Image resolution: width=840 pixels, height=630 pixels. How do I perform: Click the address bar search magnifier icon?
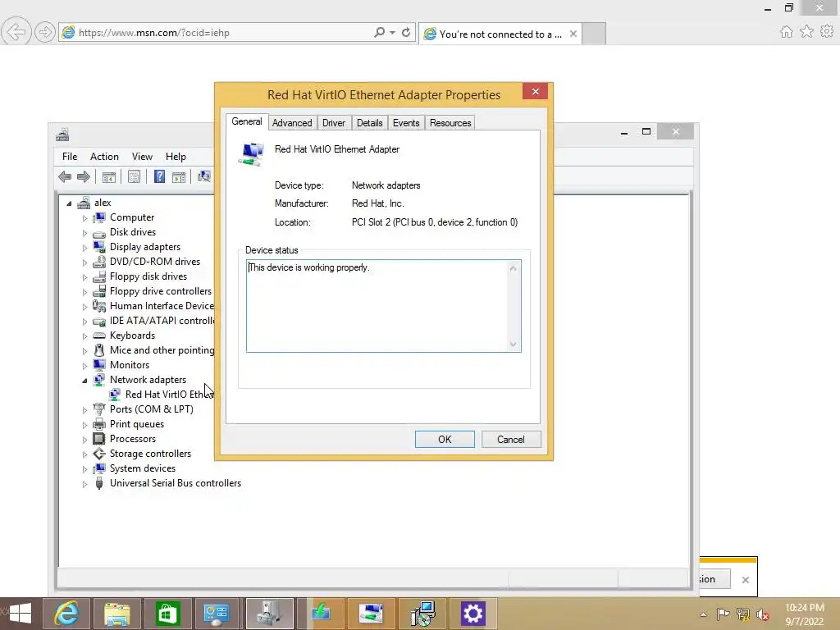pos(379,33)
